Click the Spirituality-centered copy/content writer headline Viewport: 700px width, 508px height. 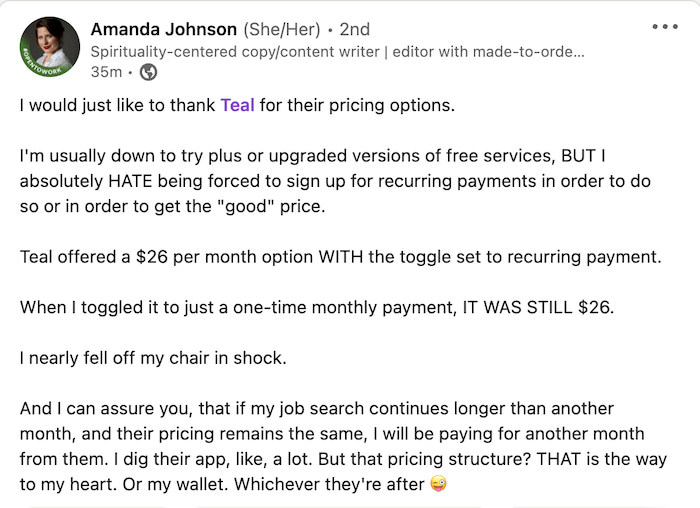pos(338,52)
